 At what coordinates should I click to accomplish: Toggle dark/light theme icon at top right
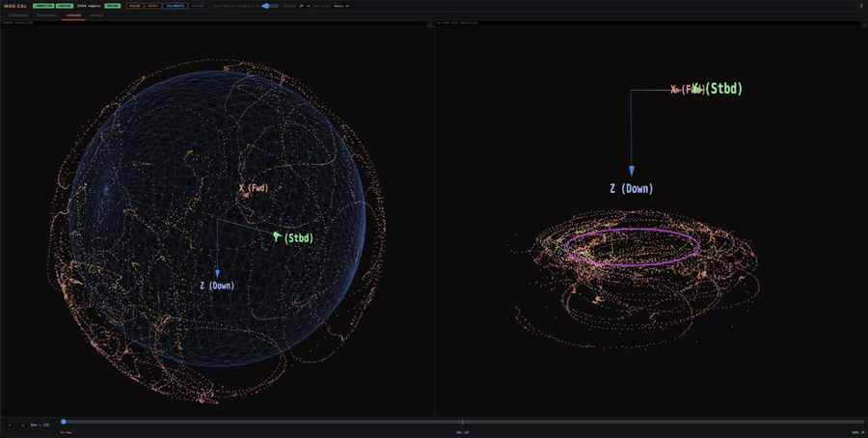point(861,6)
